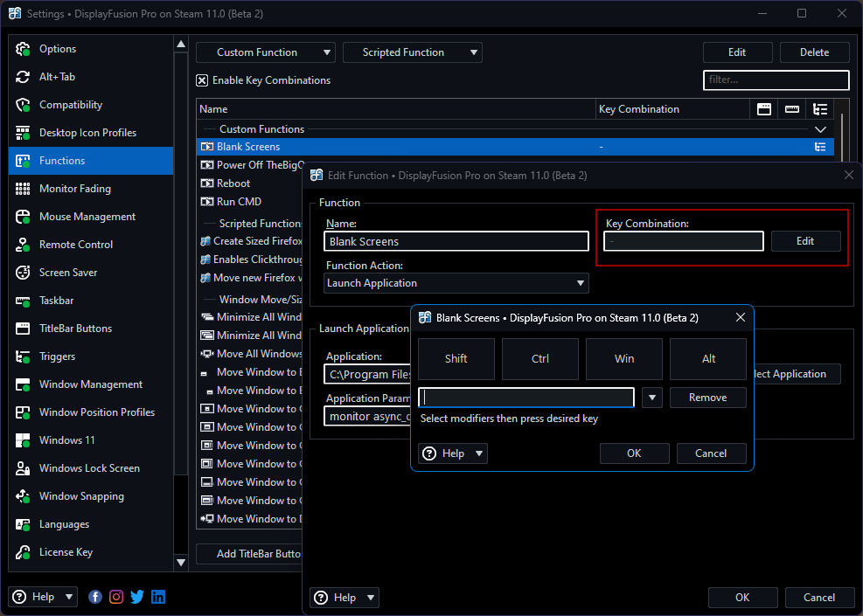
Task: Toggle the Ctrl modifier button
Action: (x=540, y=358)
